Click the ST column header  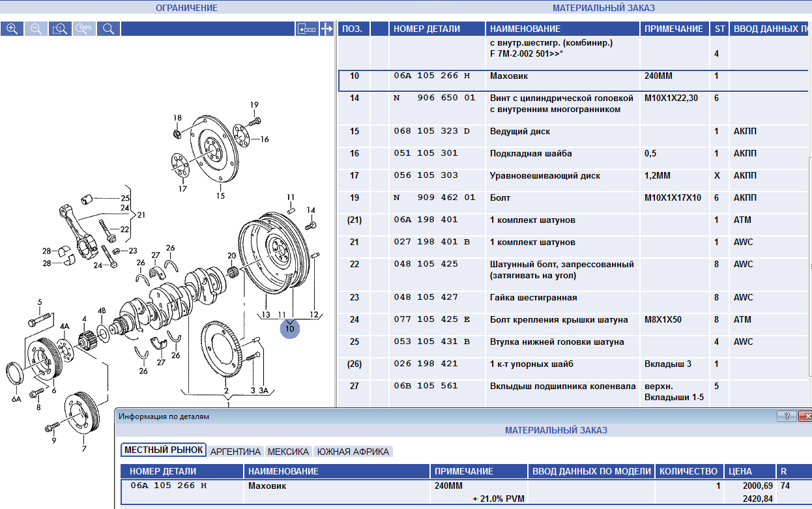[719, 29]
